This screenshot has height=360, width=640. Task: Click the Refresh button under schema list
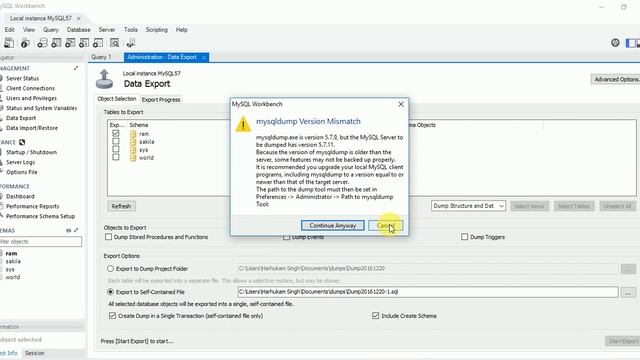121,206
